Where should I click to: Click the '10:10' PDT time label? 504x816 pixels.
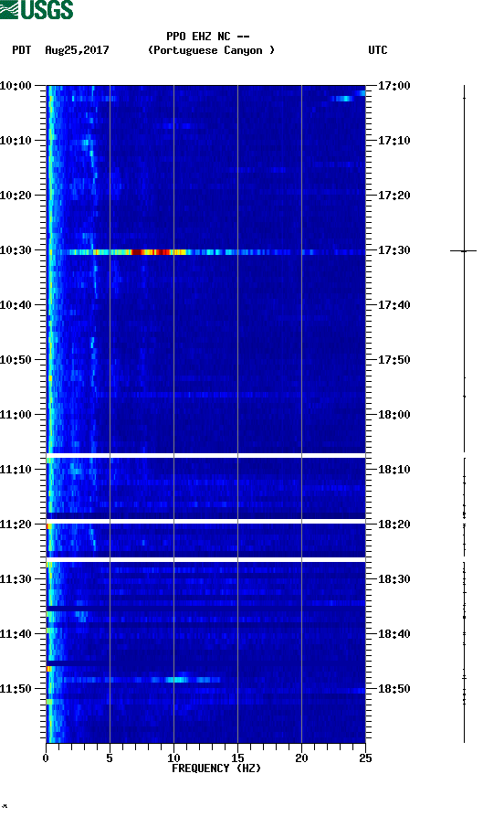pyautogui.click(x=16, y=141)
